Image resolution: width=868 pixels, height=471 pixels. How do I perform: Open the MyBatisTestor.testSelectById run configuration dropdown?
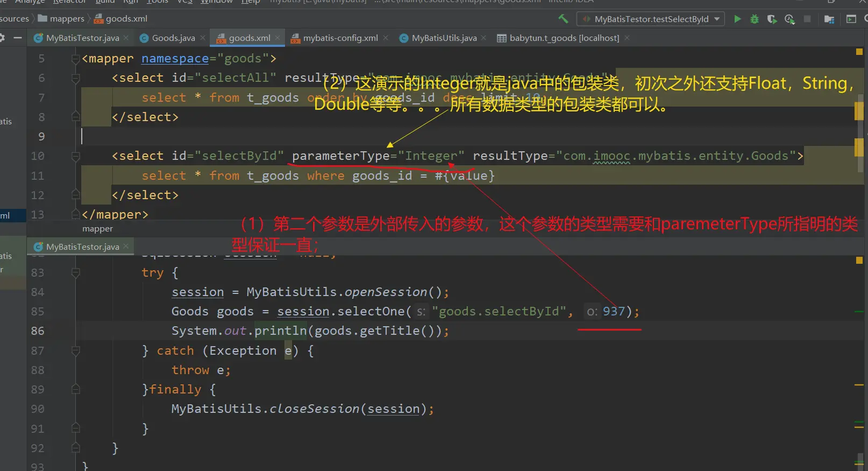651,19
